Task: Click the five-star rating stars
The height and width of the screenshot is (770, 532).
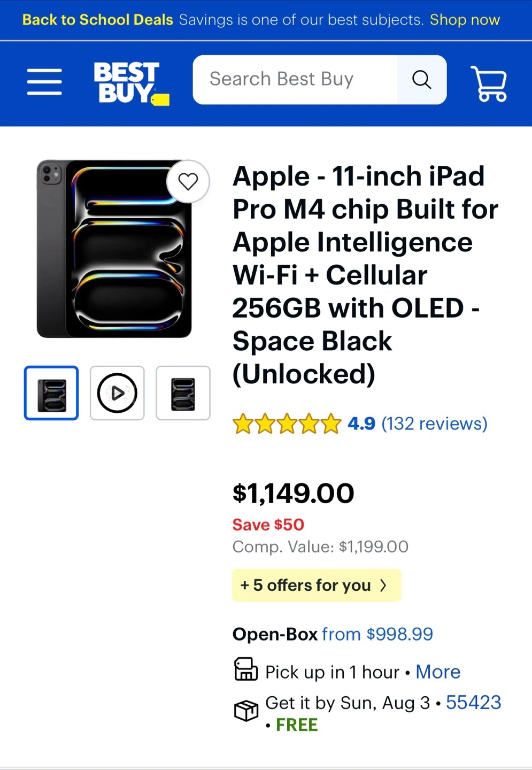Action: [287, 424]
